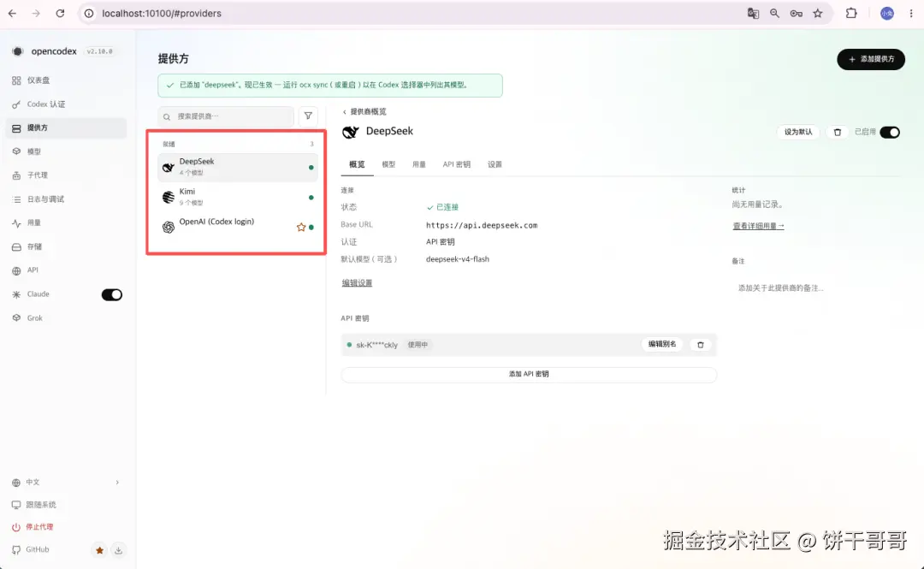Click 添加 API 密钥 button
924x569 pixels.
pos(530,375)
